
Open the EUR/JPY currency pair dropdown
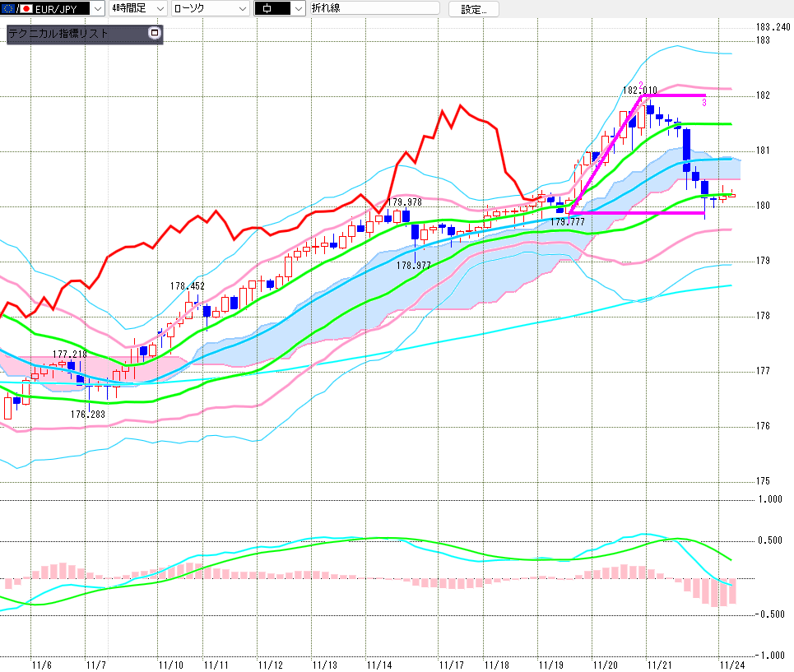[x=96, y=8]
